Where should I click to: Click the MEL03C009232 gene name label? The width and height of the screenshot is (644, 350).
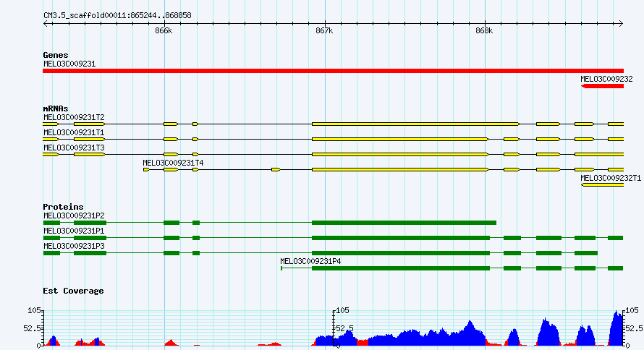click(606, 80)
